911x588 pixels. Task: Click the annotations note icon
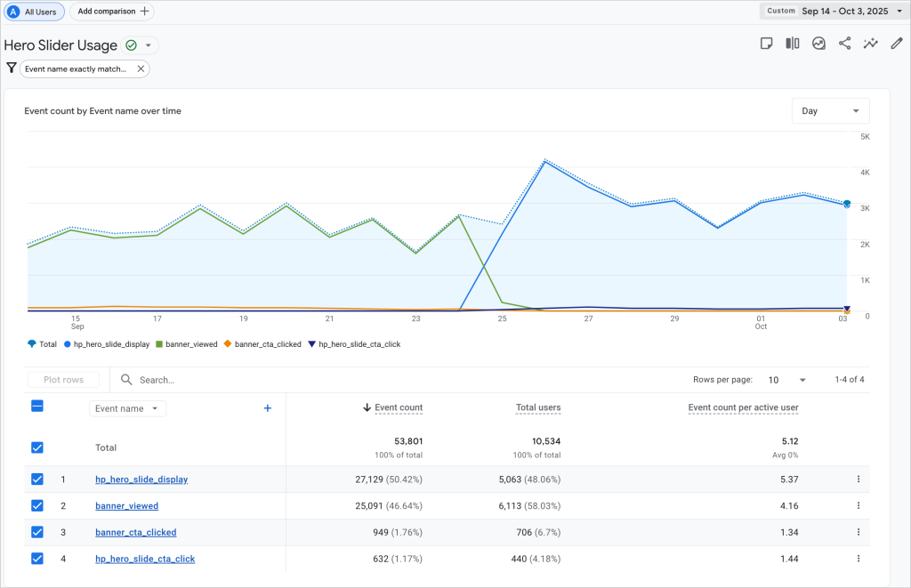point(766,44)
